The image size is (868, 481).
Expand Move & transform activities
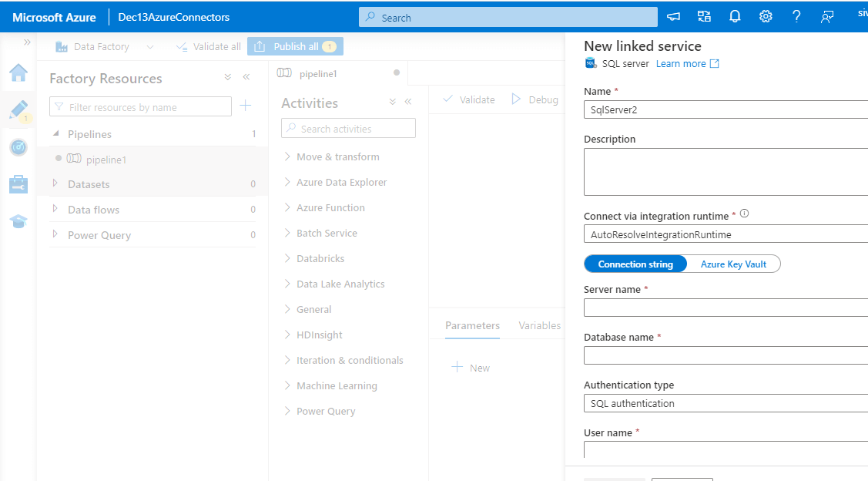(x=337, y=156)
